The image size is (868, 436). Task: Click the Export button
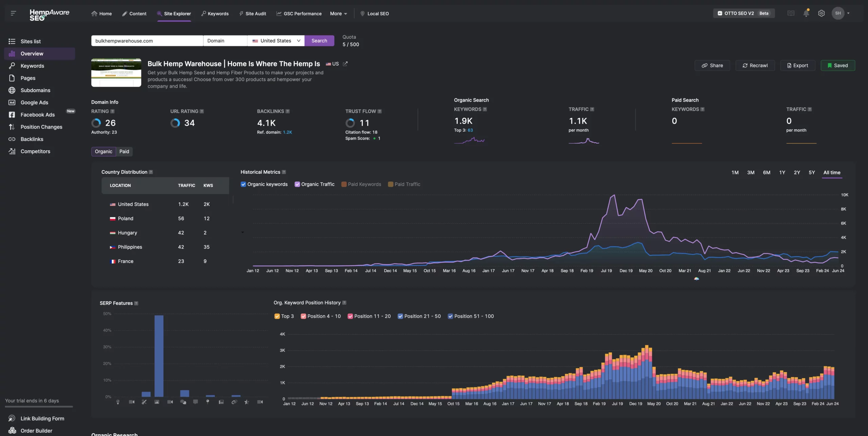coord(797,65)
